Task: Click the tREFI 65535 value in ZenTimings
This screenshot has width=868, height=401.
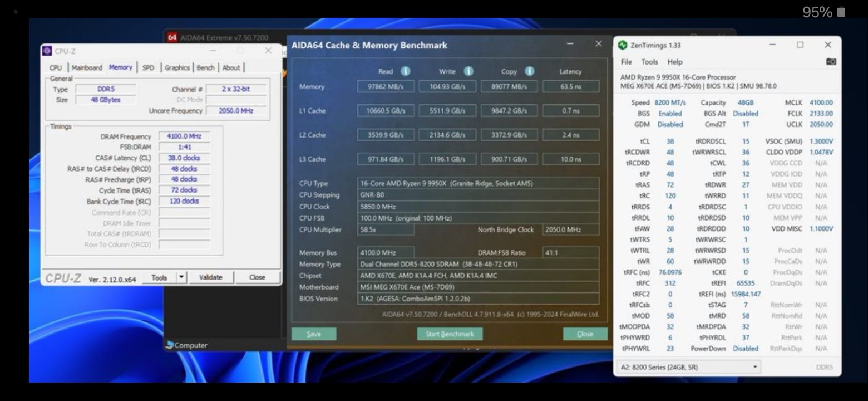Action: pos(746,283)
